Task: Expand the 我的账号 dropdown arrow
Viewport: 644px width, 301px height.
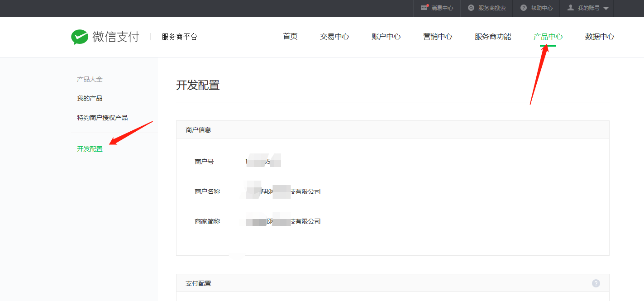Action: click(606, 9)
